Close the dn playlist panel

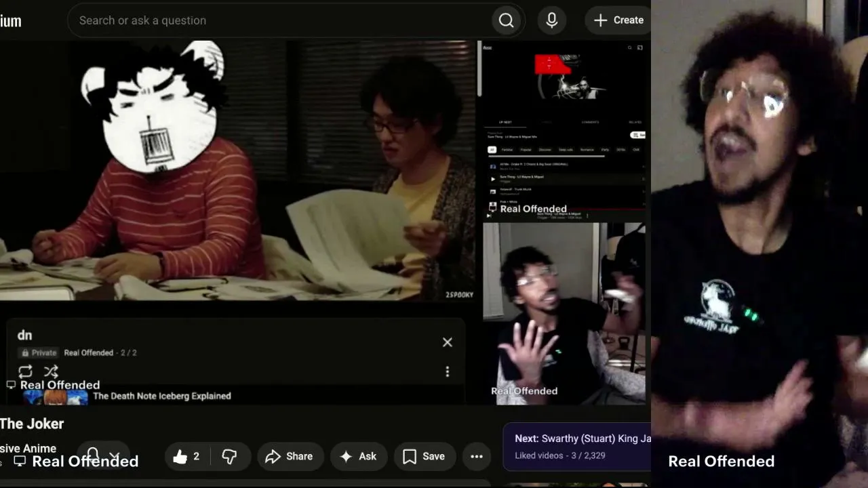tap(448, 342)
